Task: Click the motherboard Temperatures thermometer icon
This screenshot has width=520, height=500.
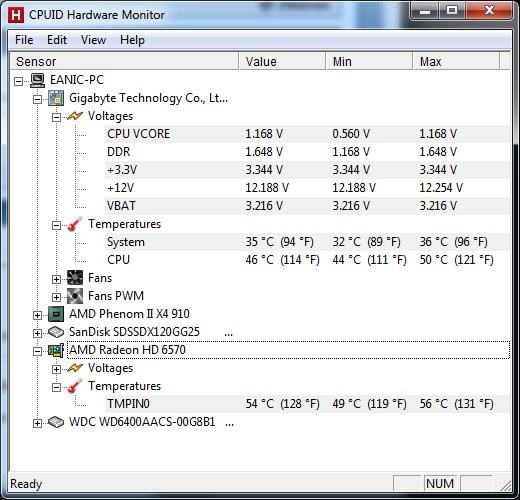Action: point(75,224)
